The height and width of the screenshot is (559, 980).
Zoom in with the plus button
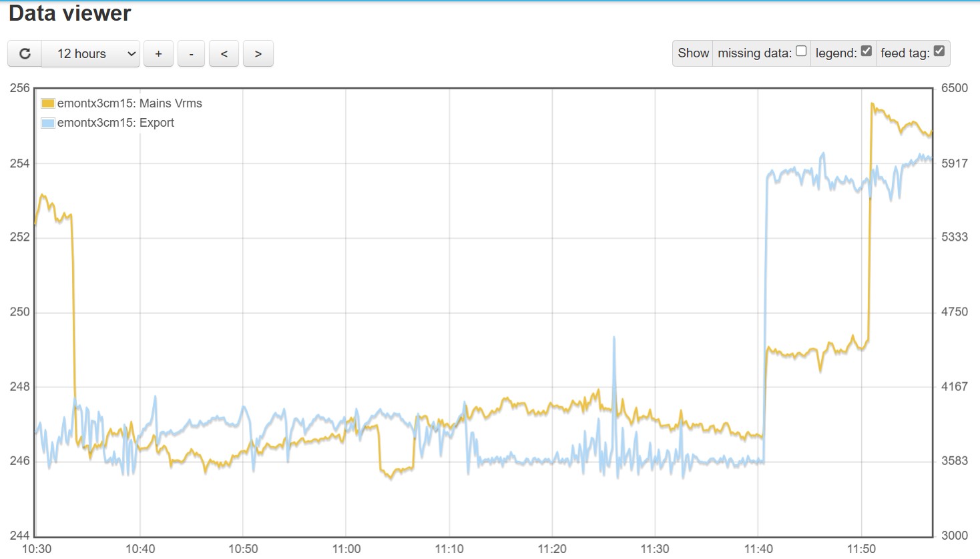click(x=158, y=53)
